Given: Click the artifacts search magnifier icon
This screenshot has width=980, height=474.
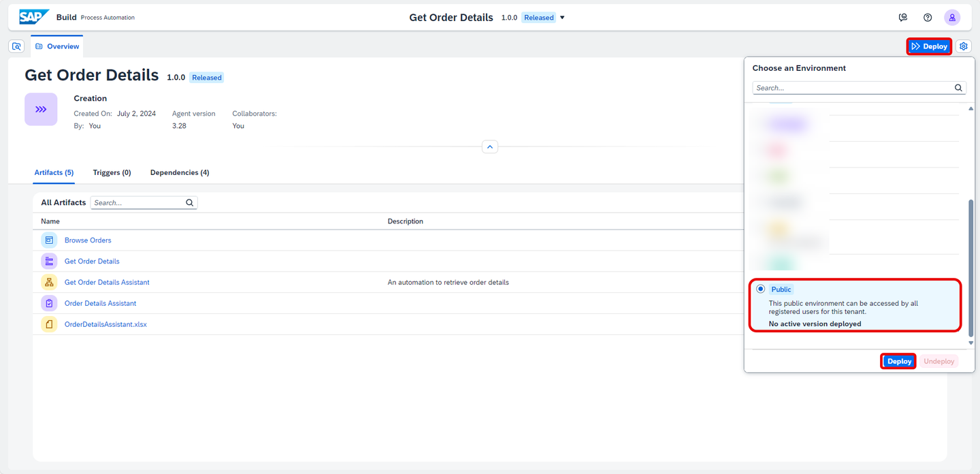Looking at the screenshot, I should click(x=190, y=203).
